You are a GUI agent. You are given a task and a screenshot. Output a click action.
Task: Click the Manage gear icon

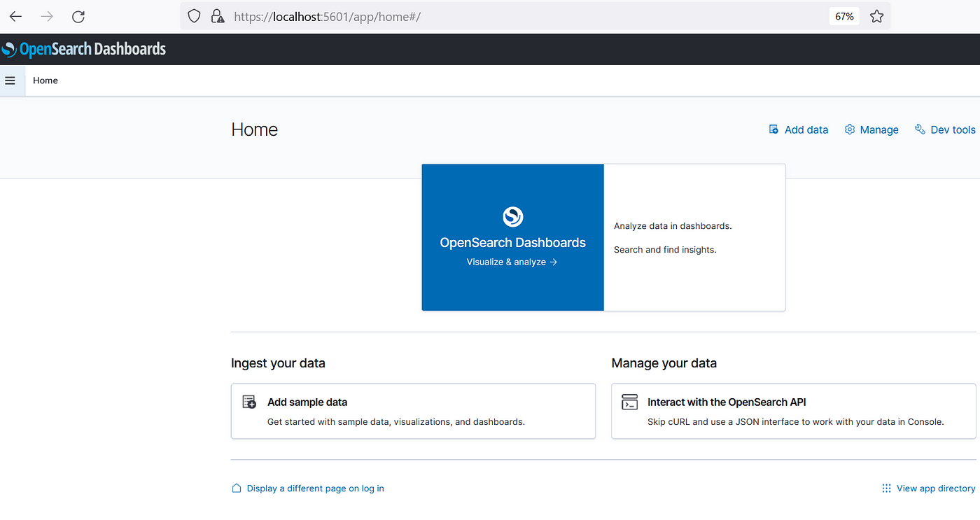coord(850,129)
